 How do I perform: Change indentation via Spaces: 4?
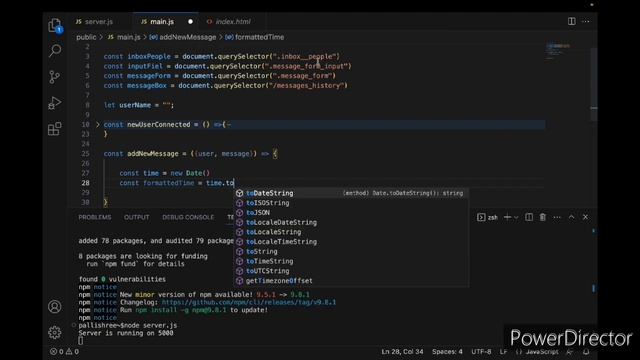click(447, 351)
